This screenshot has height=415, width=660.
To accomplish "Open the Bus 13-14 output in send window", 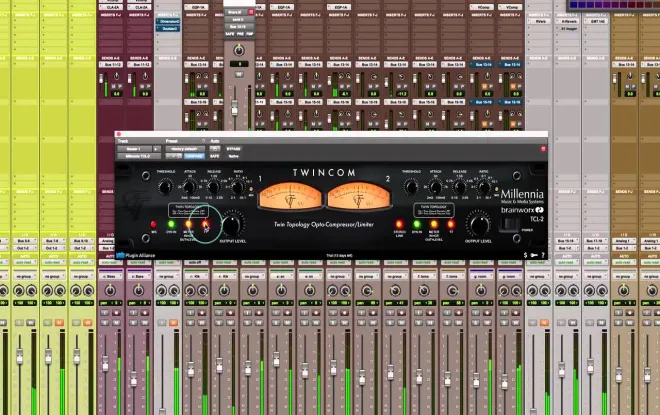I will 238,27.
